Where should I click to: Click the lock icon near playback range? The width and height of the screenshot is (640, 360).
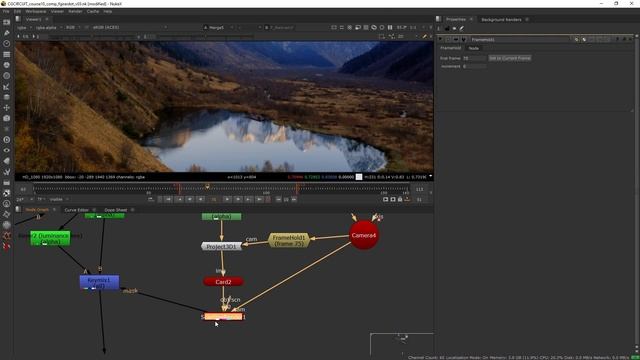(400, 199)
